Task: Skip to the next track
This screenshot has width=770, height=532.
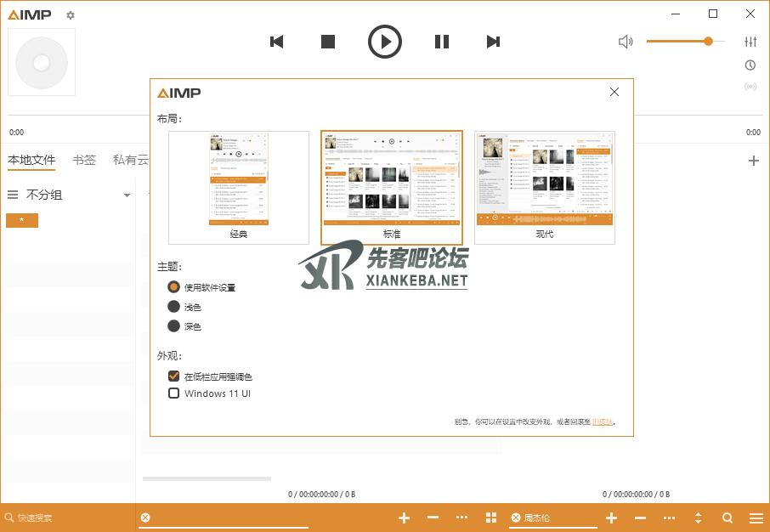Action: coord(493,42)
